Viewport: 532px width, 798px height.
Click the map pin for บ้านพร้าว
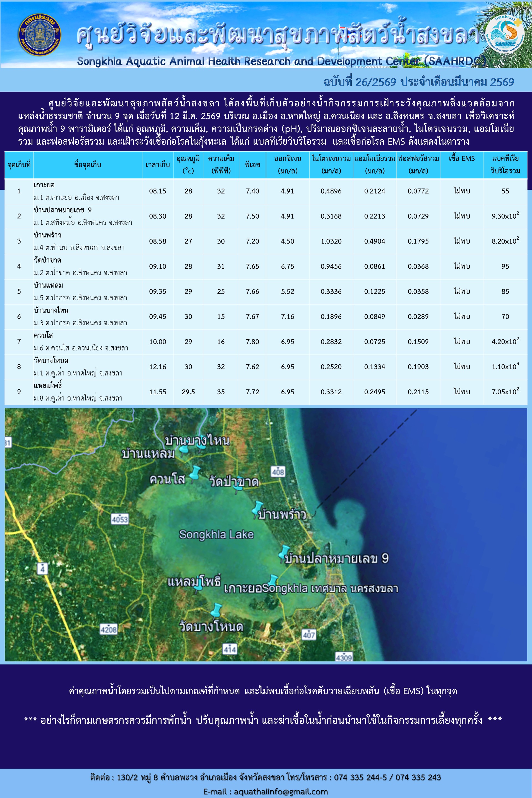(258, 507)
